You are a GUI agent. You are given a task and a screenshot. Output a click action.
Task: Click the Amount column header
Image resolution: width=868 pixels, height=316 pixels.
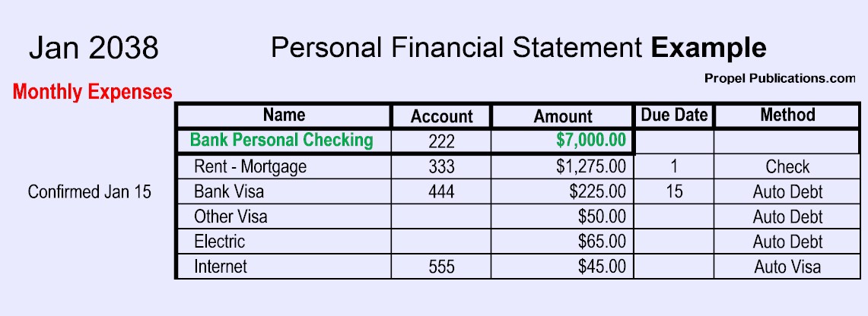point(563,116)
